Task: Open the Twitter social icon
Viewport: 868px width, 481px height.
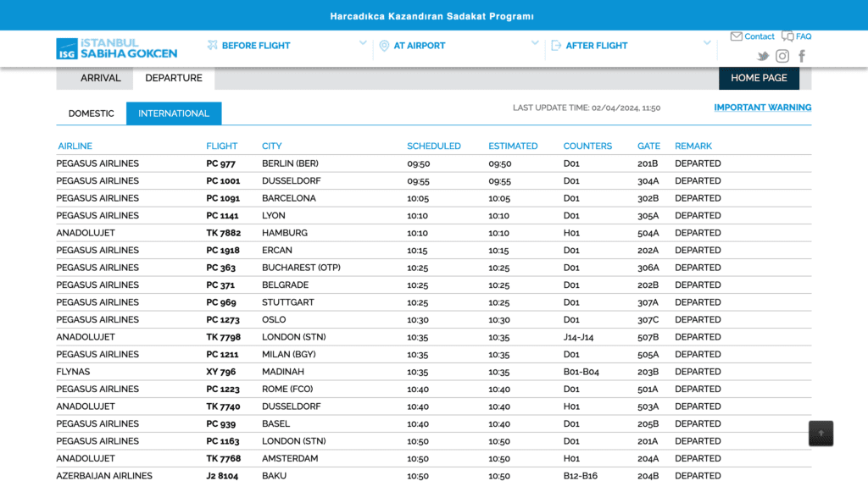Action: point(763,56)
